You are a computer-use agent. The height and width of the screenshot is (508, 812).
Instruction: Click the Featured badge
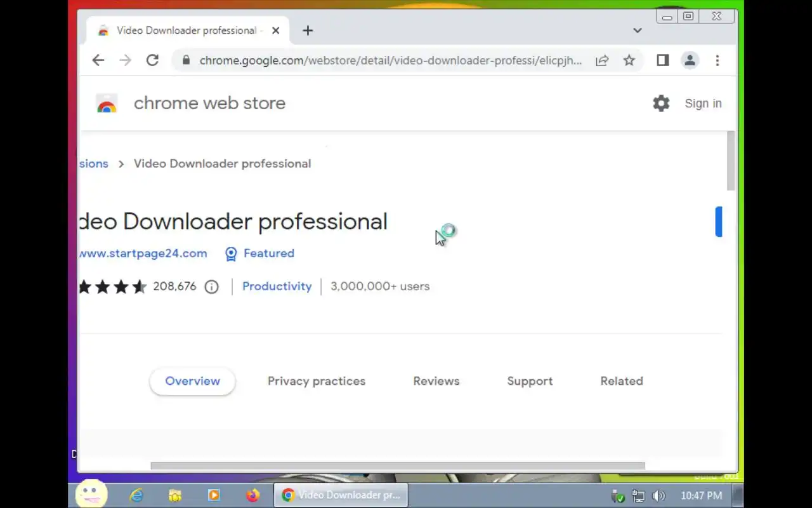tap(259, 253)
